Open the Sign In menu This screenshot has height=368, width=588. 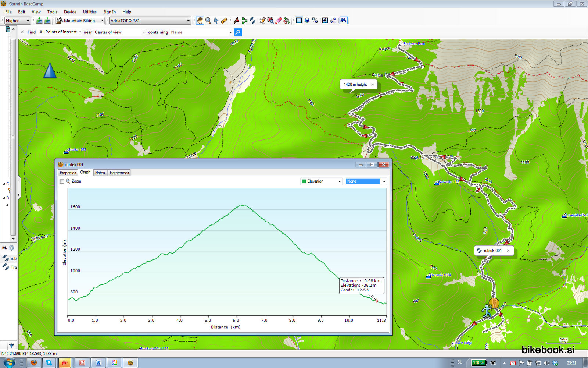(x=109, y=12)
